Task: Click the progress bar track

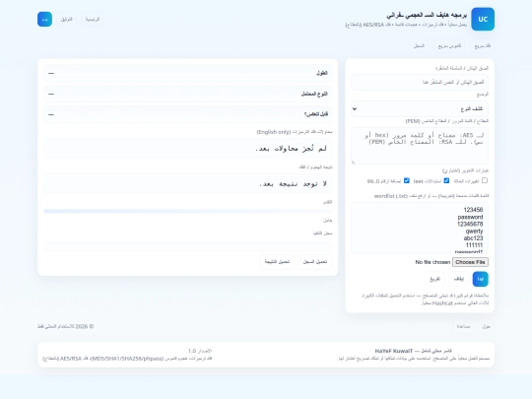Action: coord(187,211)
